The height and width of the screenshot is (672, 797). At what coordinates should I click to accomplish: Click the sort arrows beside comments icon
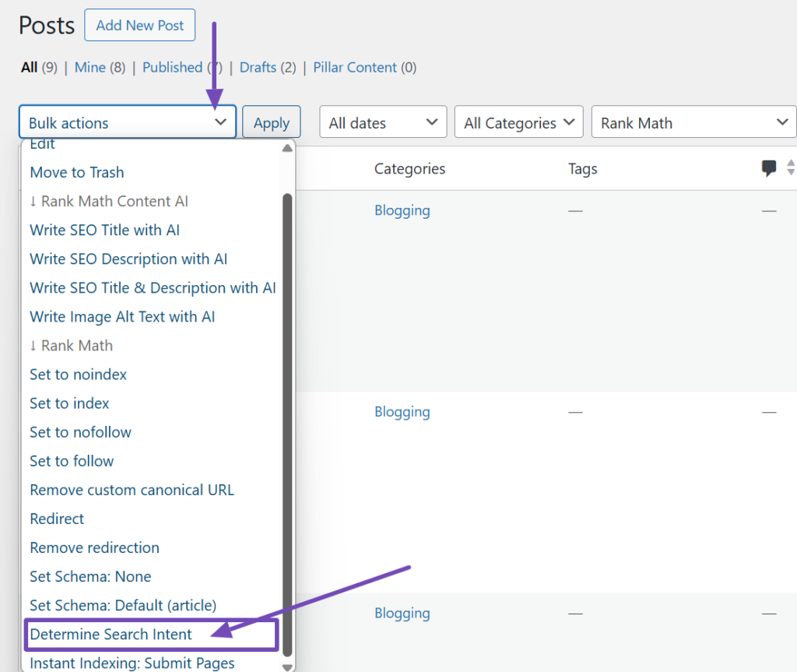(791, 167)
